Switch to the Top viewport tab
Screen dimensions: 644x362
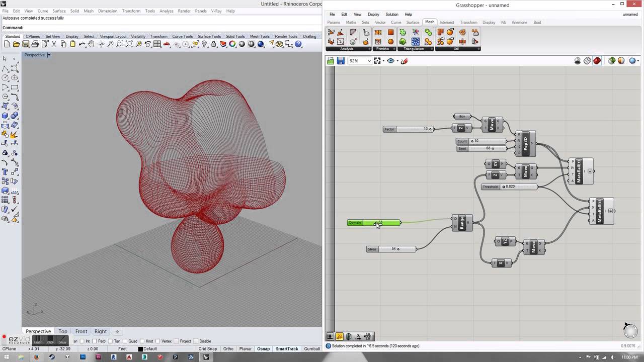point(63,331)
